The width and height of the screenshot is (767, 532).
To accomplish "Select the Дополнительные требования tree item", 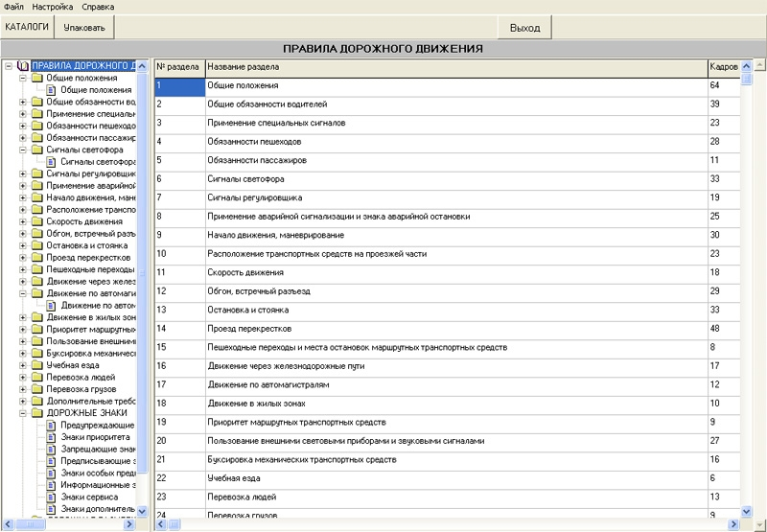I will coord(91,402).
